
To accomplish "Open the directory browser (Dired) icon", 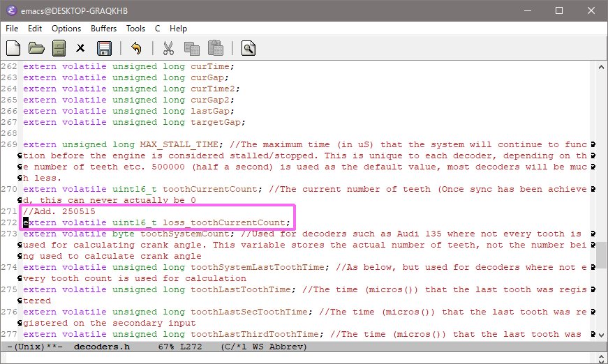I will point(59,48).
